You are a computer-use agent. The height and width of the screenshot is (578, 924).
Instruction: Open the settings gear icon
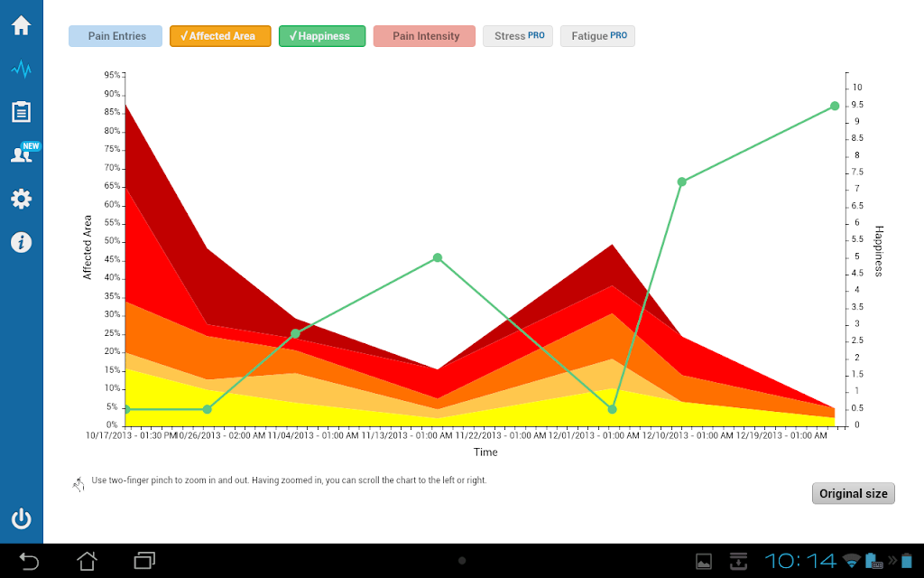[22, 199]
